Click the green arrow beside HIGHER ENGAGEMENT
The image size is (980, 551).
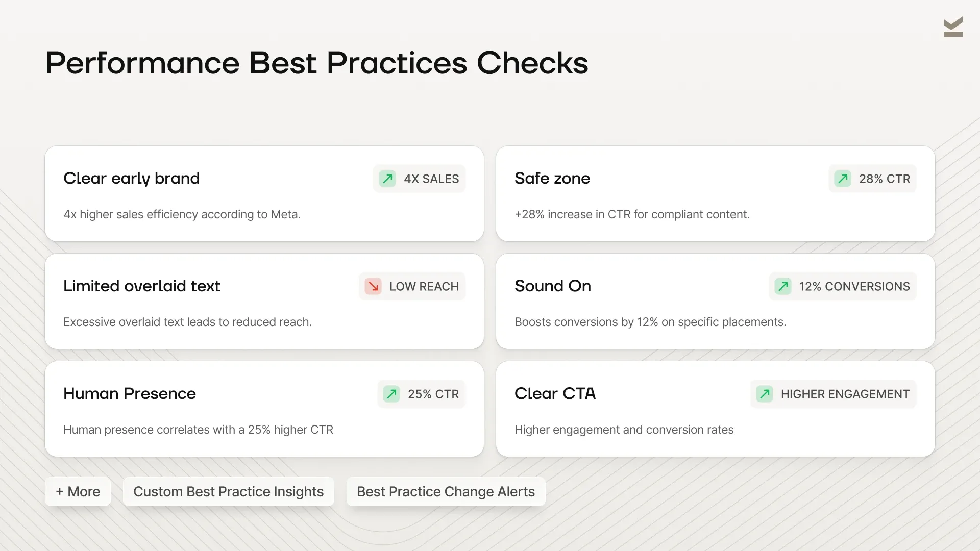765,394
